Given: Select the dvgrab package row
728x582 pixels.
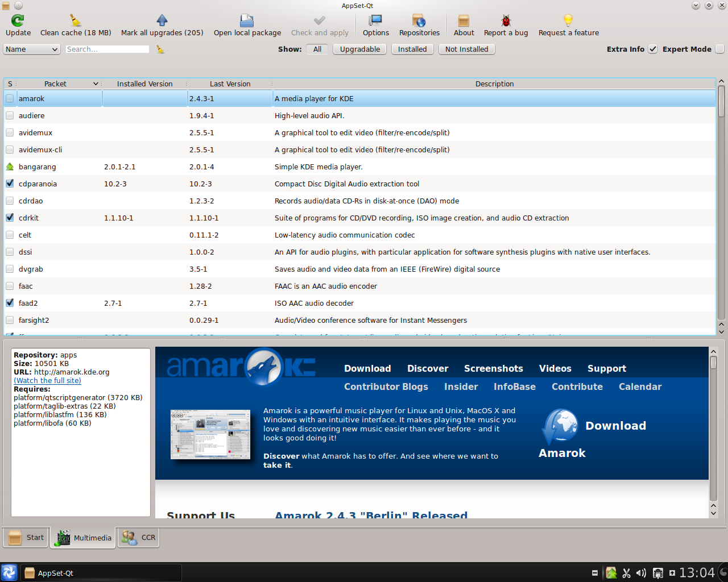Looking at the screenshot, I should (359, 269).
